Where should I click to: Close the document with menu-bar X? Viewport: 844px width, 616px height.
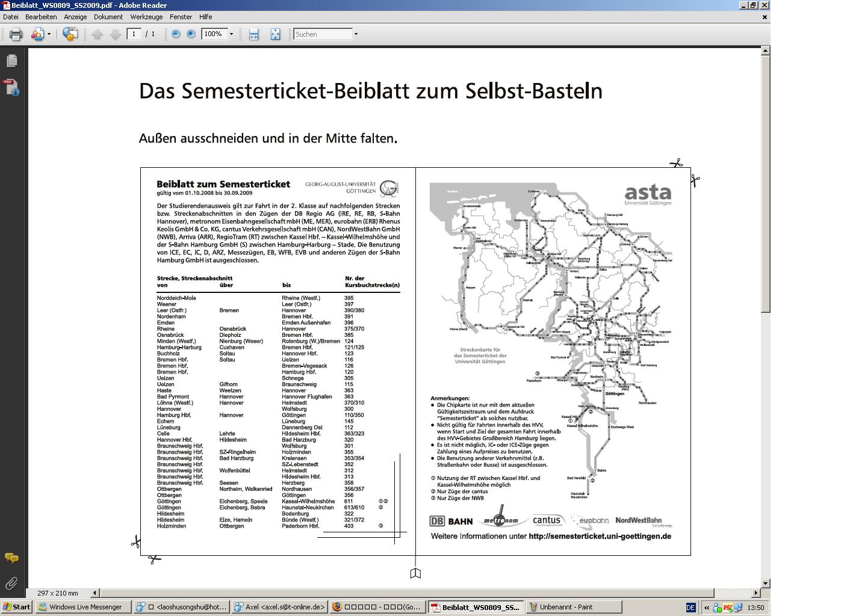coord(765,17)
